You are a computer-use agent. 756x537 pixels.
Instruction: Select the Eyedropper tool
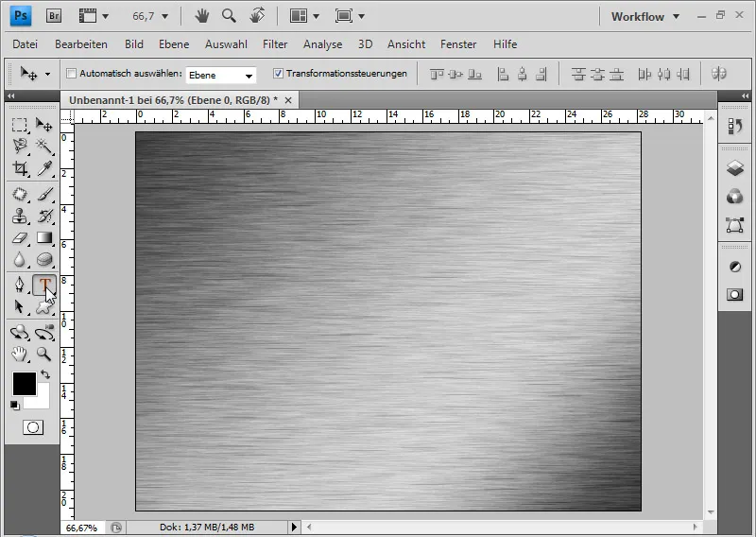[x=44, y=168]
